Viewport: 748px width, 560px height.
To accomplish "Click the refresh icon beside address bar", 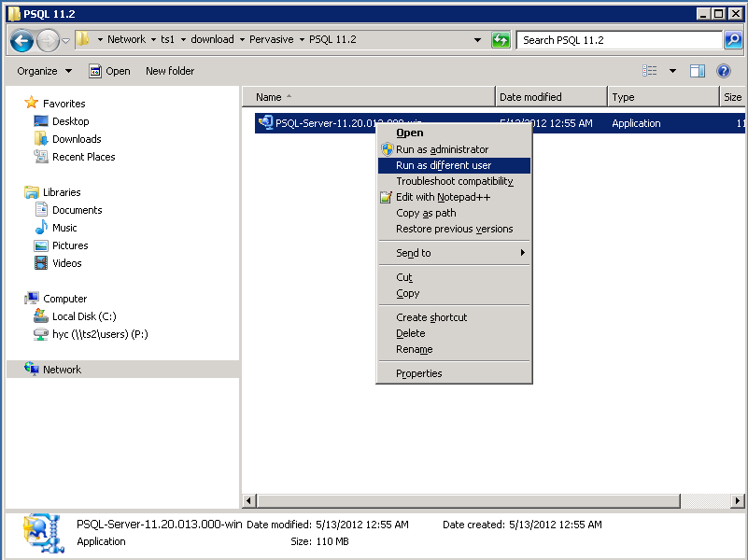I will coord(501,40).
